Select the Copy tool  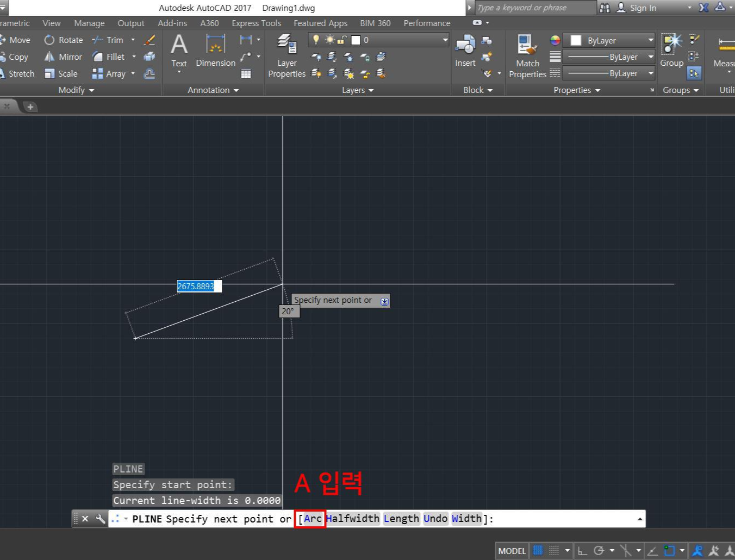click(x=14, y=57)
